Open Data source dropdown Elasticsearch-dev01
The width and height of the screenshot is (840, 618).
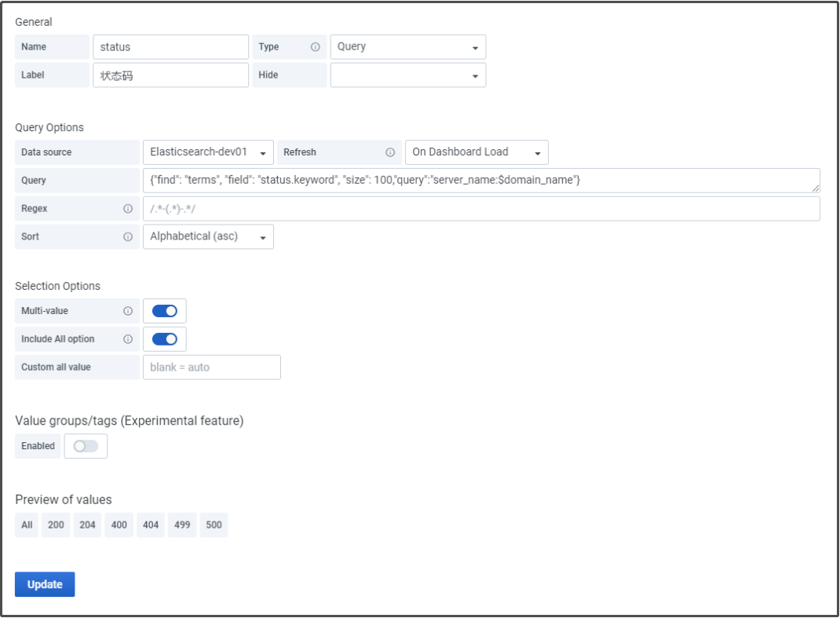click(208, 152)
